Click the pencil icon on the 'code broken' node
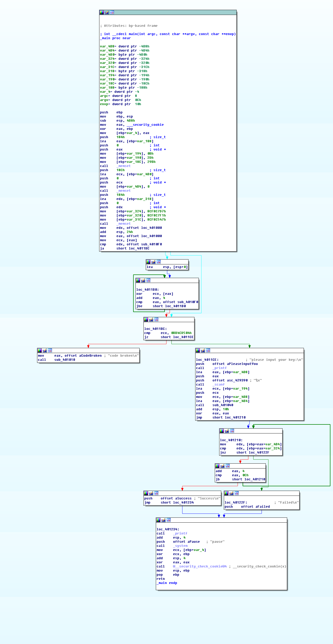Image resolution: width=333 pixels, height=644 pixels. coord(45,350)
